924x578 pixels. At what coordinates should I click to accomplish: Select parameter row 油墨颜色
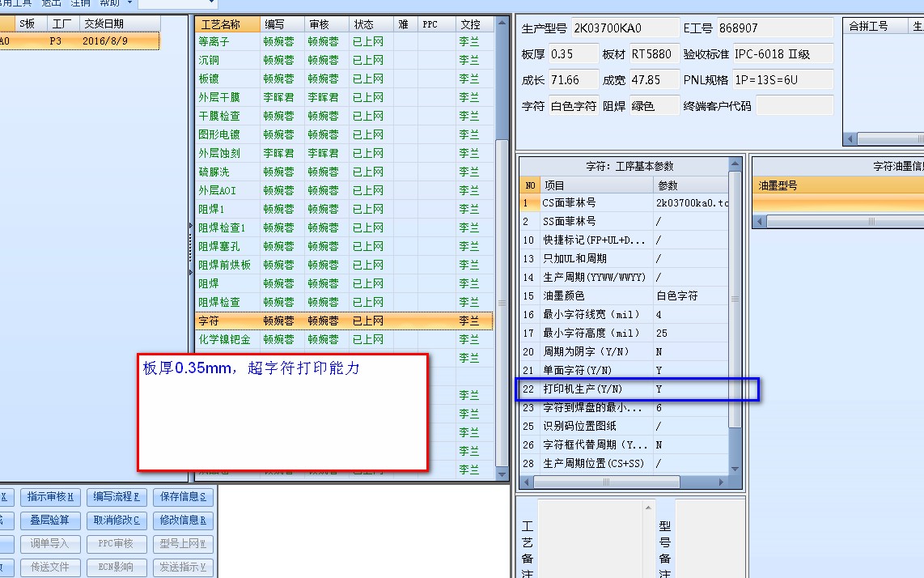[x=625, y=296]
